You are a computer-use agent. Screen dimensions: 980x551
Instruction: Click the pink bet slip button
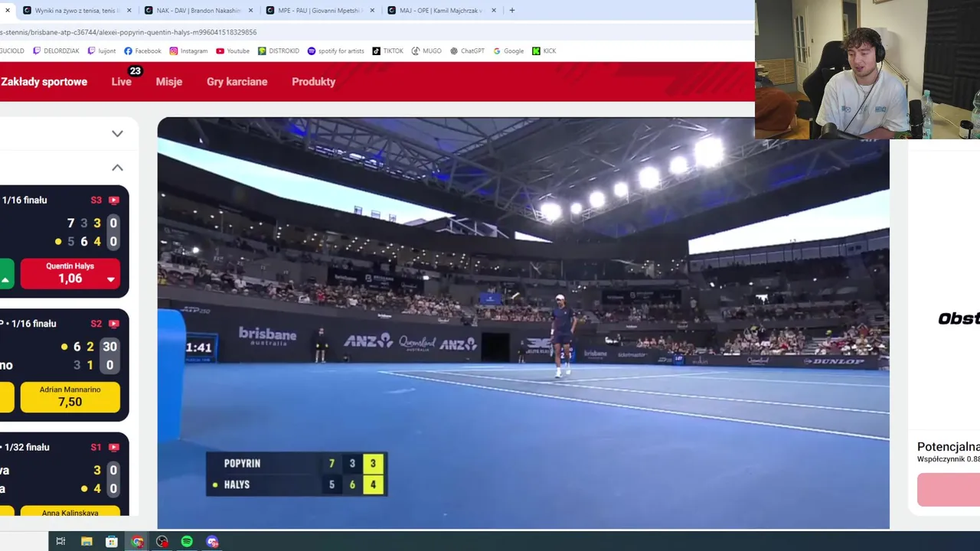[949, 490]
